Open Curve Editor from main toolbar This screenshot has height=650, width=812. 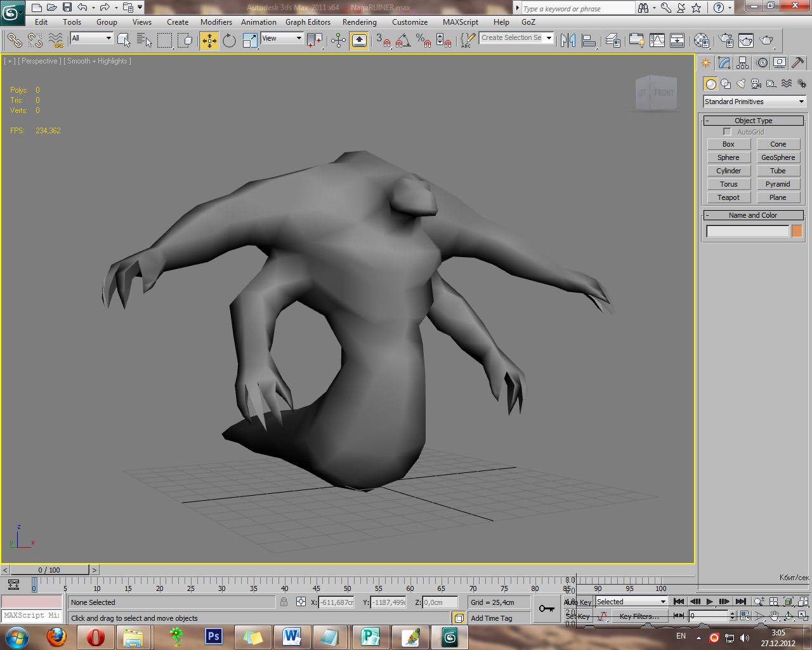657,41
